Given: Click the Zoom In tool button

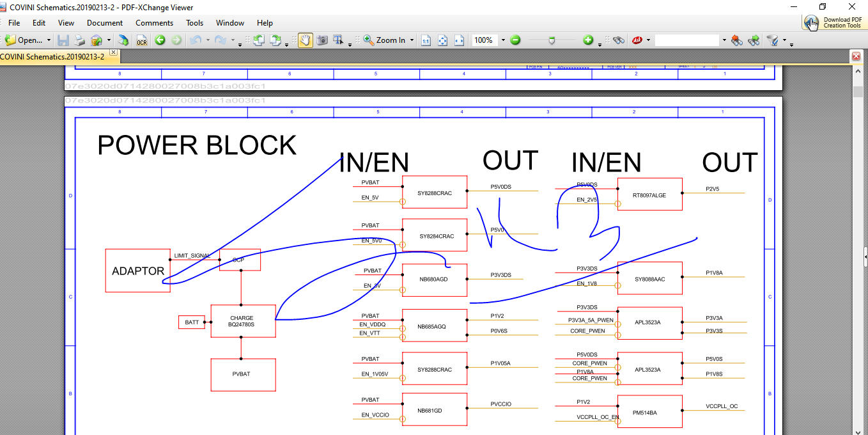Looking at the screenshot, I should click(384, 40).
